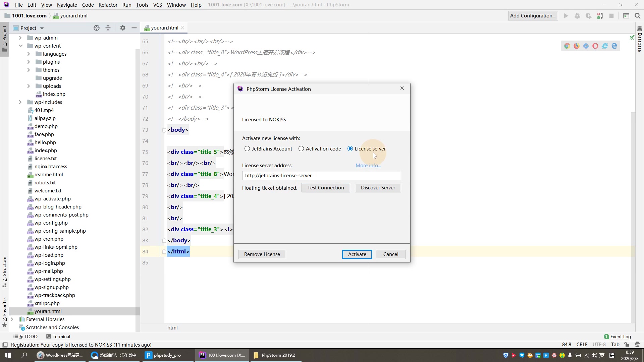This screenshot has height=362, width=644.
Task: Click the Hector inspector icon in status bar
Action: tap(637, 345)
